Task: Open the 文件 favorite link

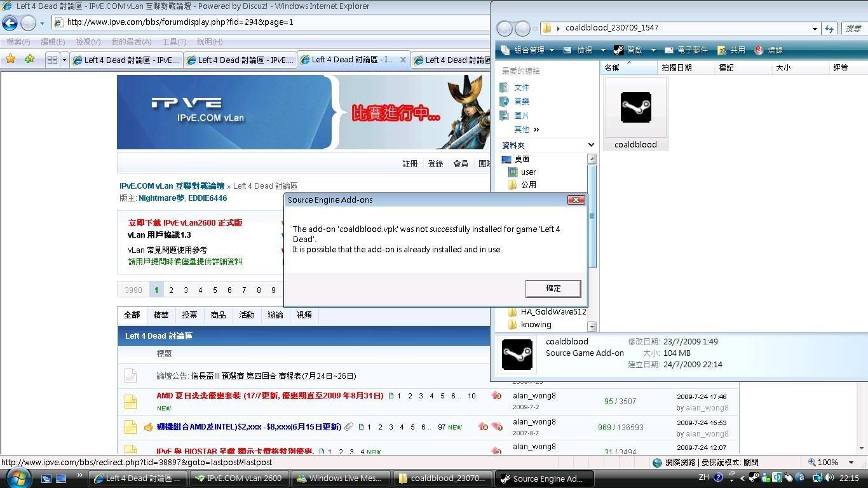Action: (521, 88)
